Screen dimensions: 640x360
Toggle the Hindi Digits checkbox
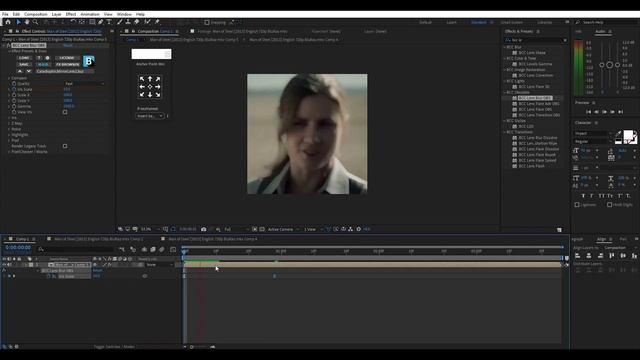click(609, 205)
